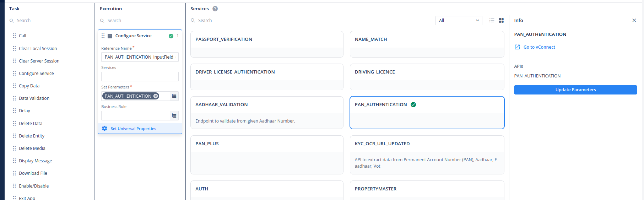Focus the Services search box
Viewport: 644px width, 200px height.
[313, 21]
